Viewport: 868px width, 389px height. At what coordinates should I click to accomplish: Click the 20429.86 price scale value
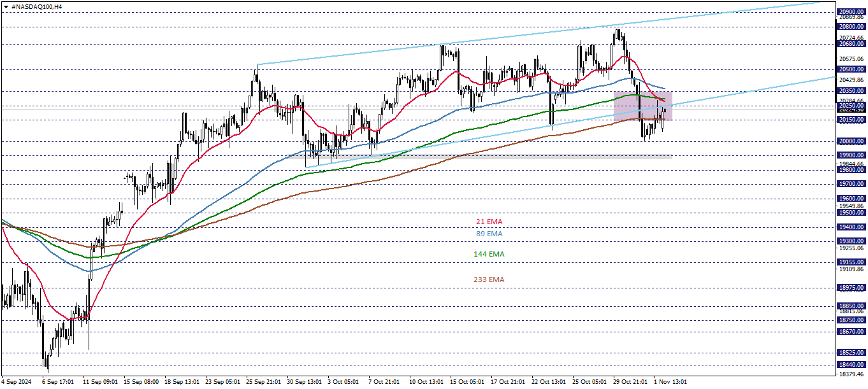point(851,80)
